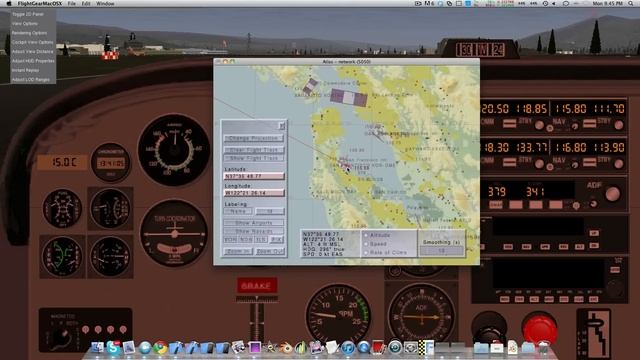
Task: Click the red BRAKE indicator
Action: click(257, 285)
